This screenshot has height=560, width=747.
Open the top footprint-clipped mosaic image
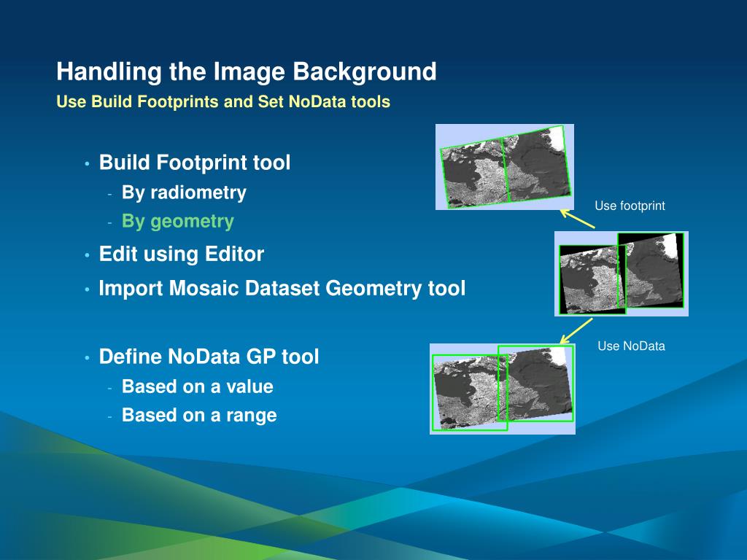point(505,167)
